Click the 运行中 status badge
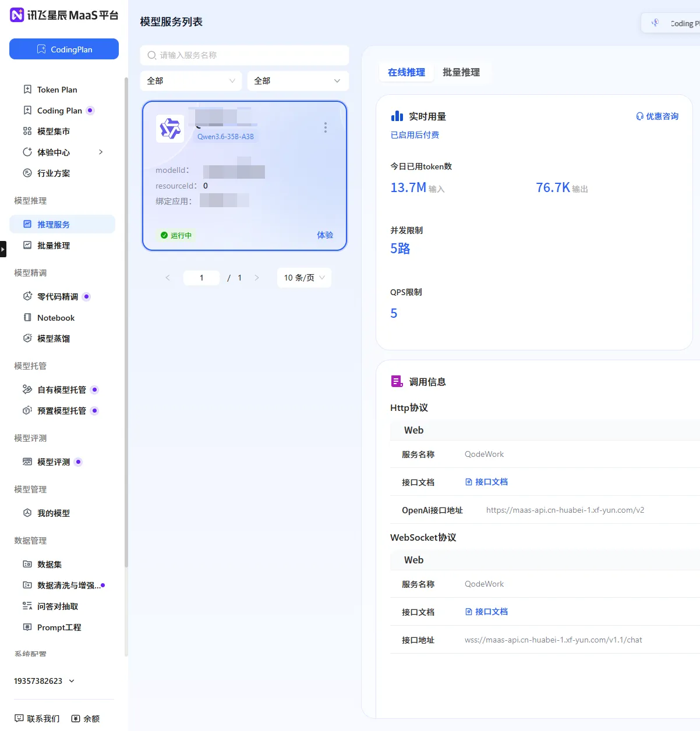Screen dimensions: 700x731 tap(176, 235)
